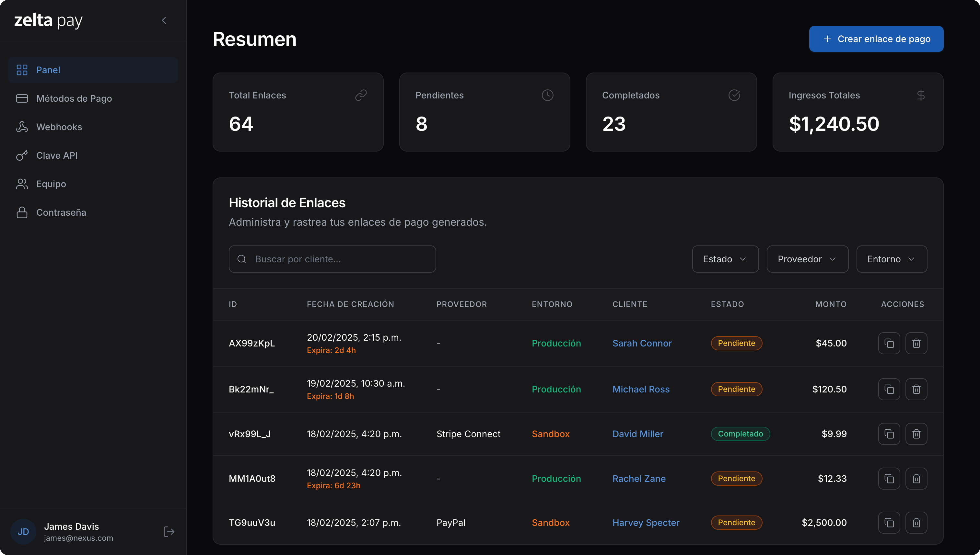Screen dimensions: 980x555
Task: Click the clock icon on the Pendientes card
Action: 548,95
